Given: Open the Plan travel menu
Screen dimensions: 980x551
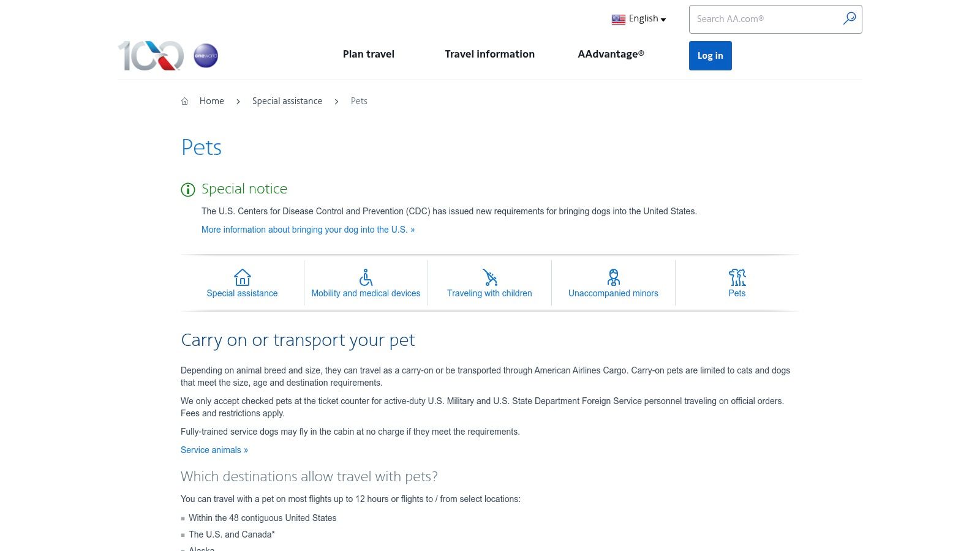Looking at the screenshot, I should pos(368,54).
